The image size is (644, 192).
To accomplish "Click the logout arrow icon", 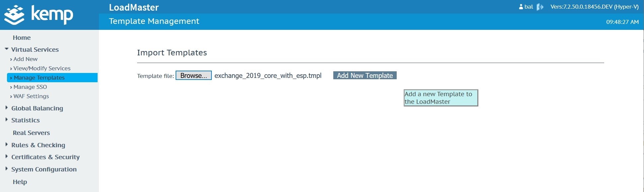I will [540, 7].
